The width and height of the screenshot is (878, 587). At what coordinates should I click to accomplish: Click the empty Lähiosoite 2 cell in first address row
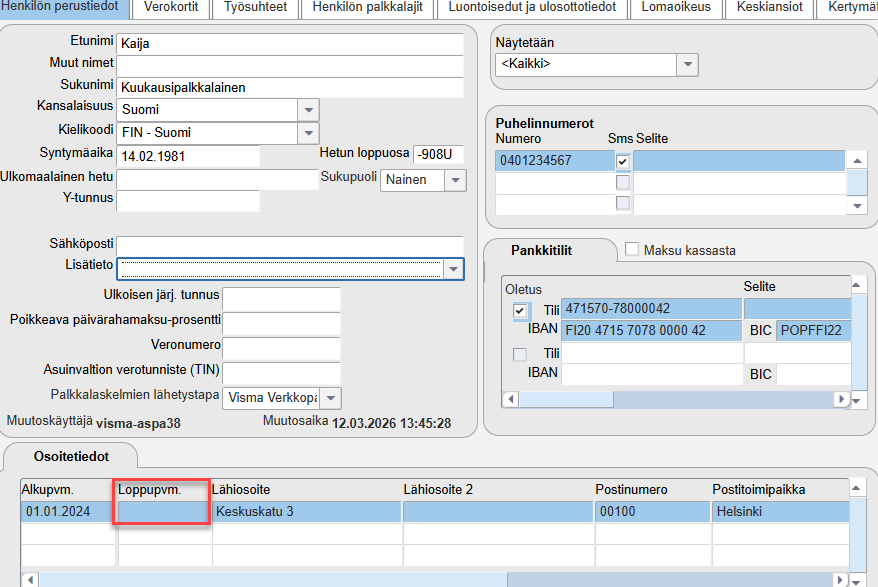[x=498, y=512]
